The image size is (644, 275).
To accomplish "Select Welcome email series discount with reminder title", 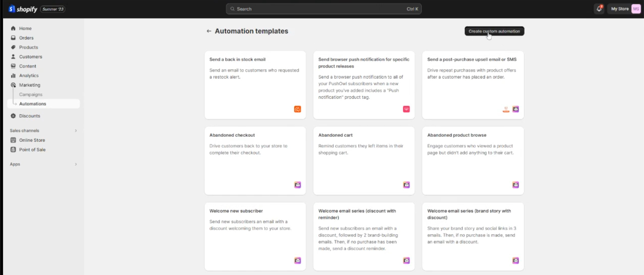I will click(x=357, y=214).
